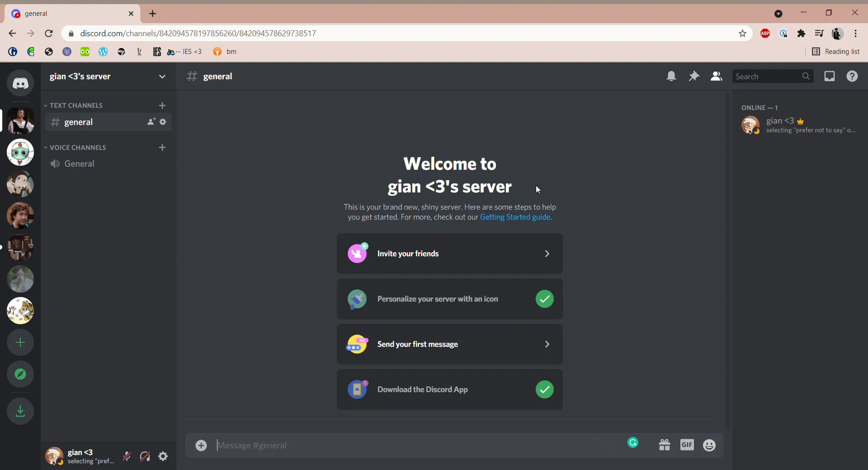The height and width of the screenshot is (470, 868).
Task: Click Invite your friends card
Action: click(450, 254)
